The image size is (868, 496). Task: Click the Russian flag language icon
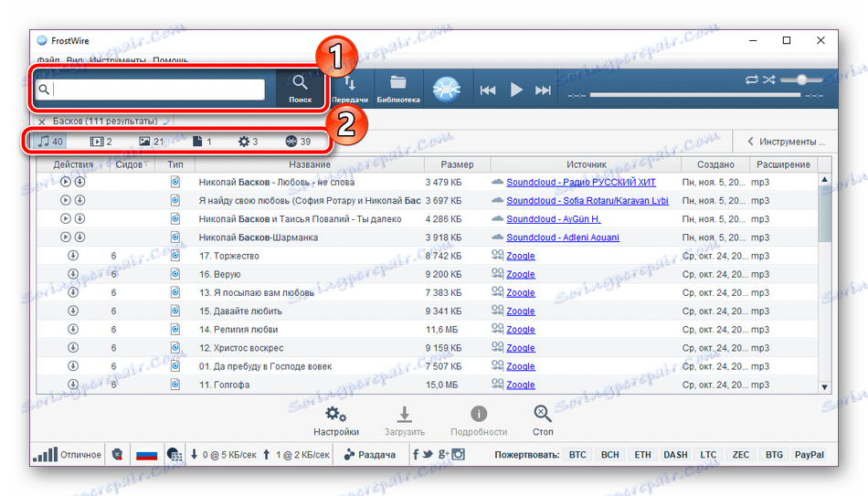(147, 455)
